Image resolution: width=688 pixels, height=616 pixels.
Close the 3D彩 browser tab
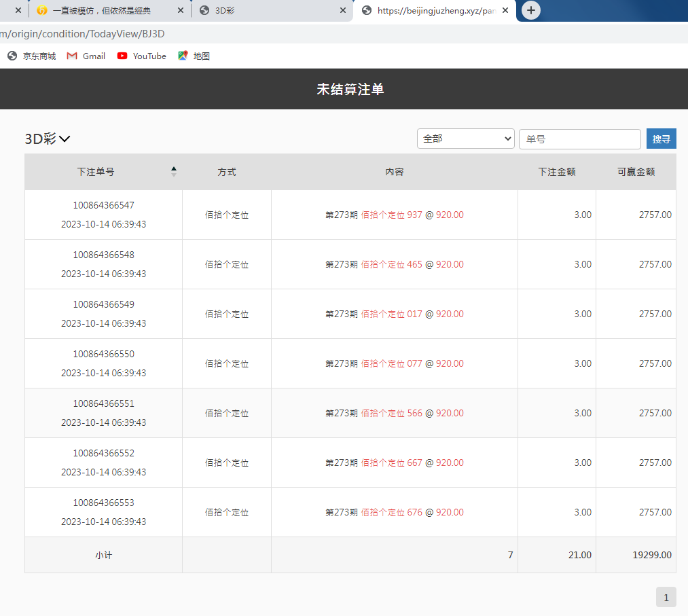click(343, 10)
